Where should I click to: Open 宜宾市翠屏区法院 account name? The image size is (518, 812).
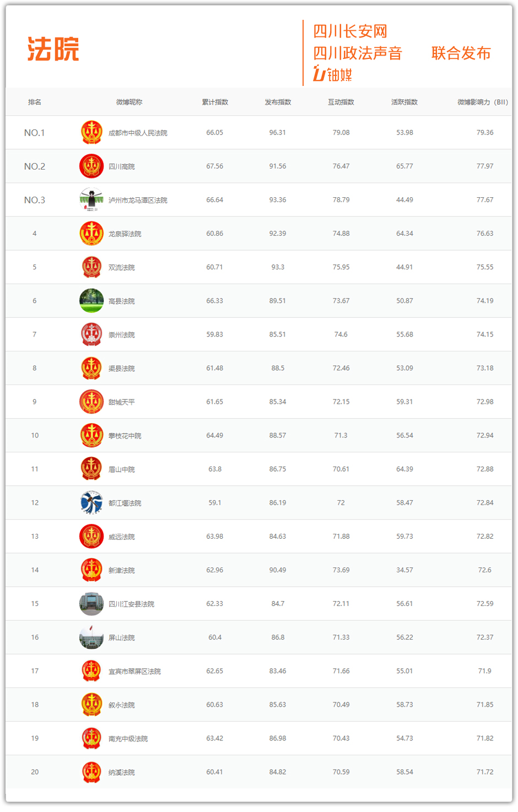[134, 672]
